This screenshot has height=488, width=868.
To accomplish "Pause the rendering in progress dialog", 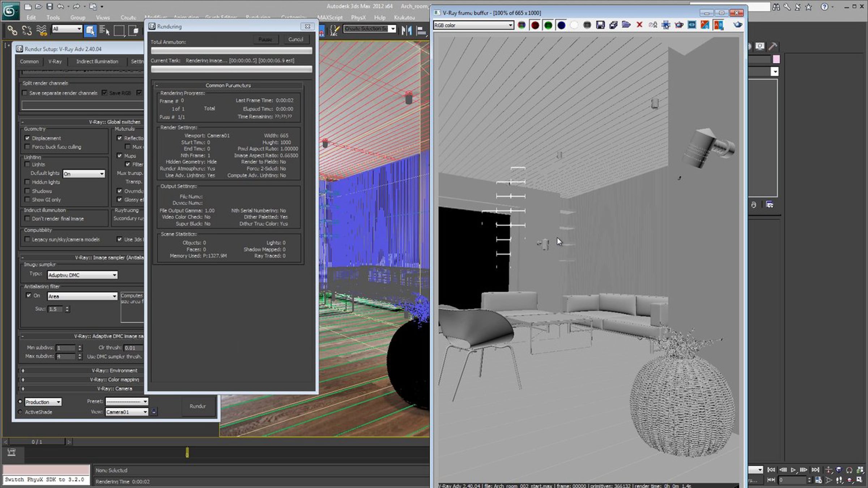I will point(265,39).
